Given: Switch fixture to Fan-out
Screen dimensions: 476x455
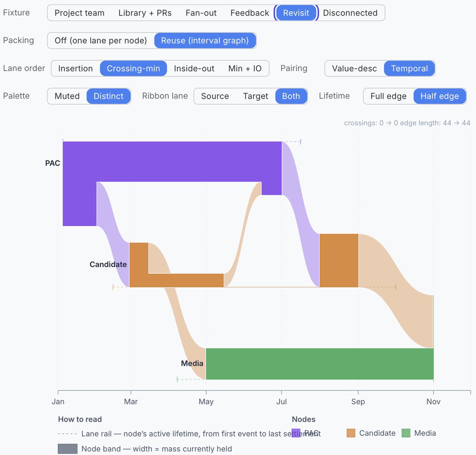Looking at the screenshot, I should pyautogui.click(x=201, y=13).
